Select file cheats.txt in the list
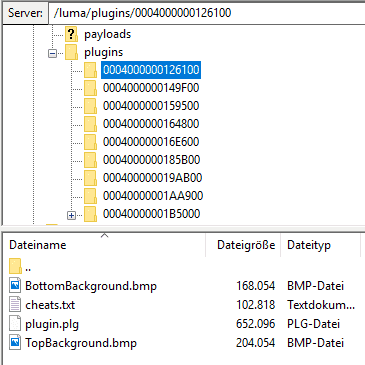 click(x=50, y=305)
